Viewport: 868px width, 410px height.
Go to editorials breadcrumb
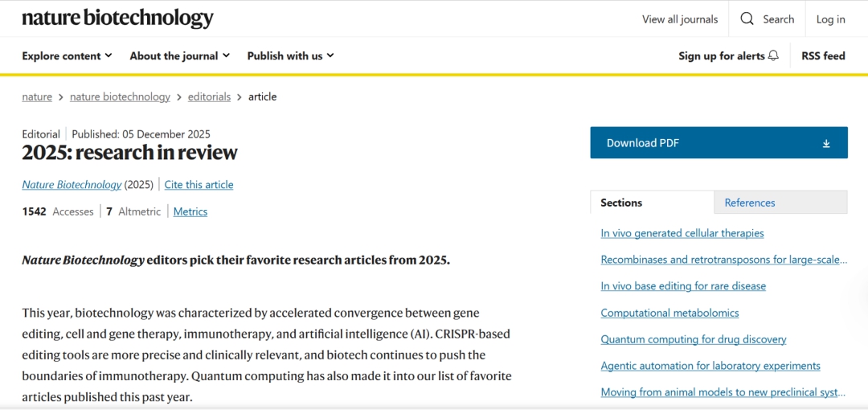pos(209,96)
